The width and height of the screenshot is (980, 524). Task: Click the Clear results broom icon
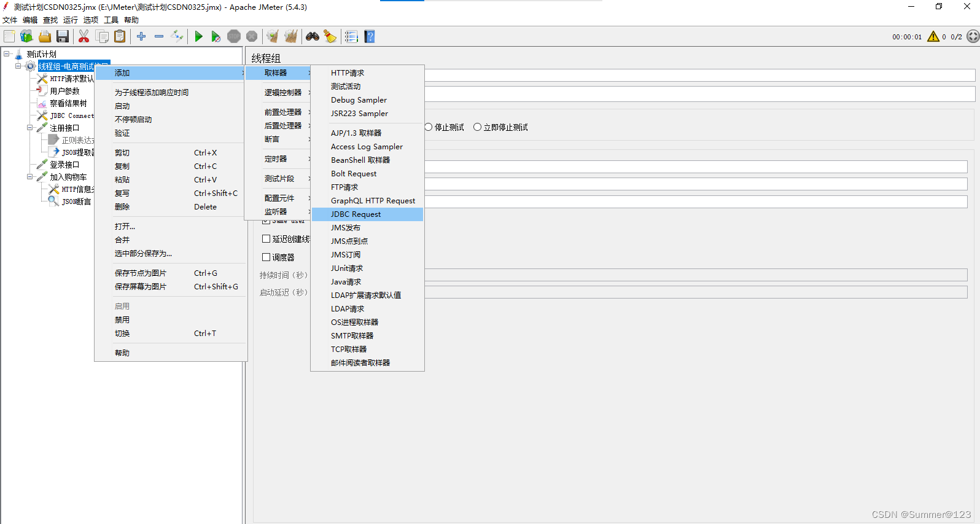pyautogui.click(x=273, y=36)
